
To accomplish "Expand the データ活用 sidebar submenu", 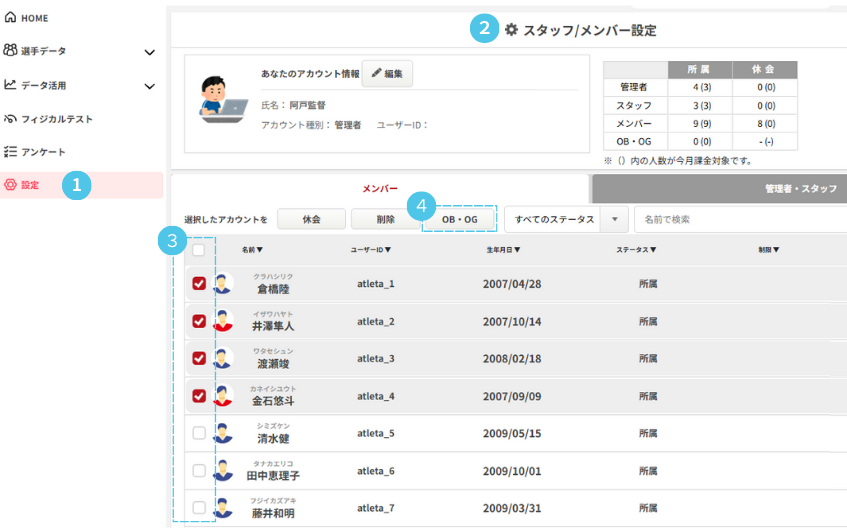I will click(150, 86).
